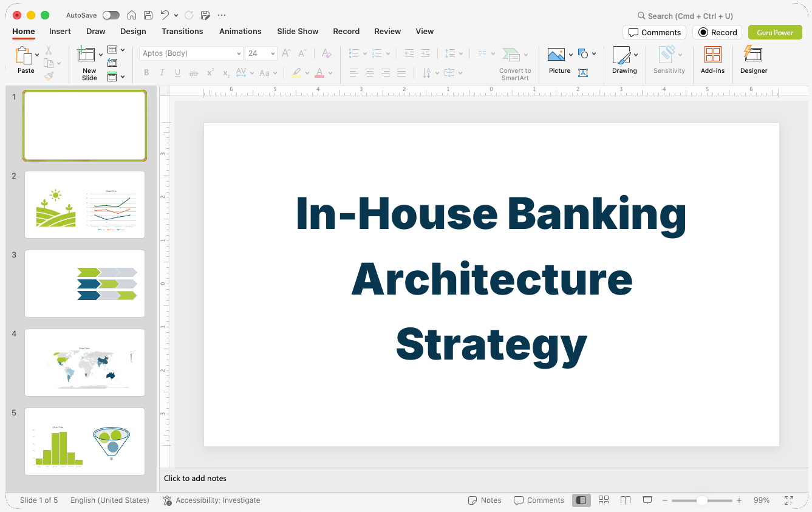
Task: Open the Add-ins icon
Action: (713, 55)
